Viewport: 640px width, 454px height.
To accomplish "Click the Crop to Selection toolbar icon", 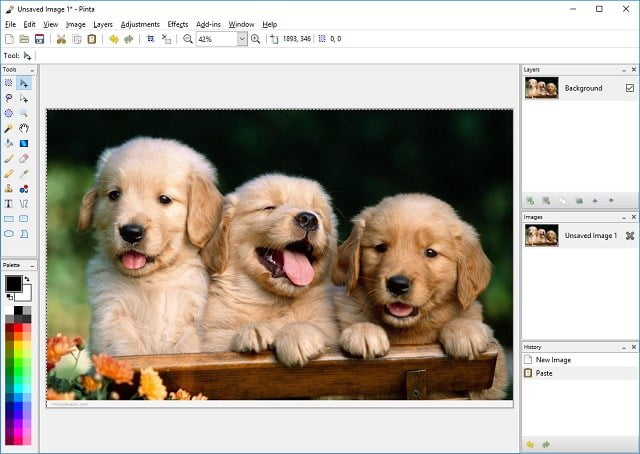I will 151,39.
